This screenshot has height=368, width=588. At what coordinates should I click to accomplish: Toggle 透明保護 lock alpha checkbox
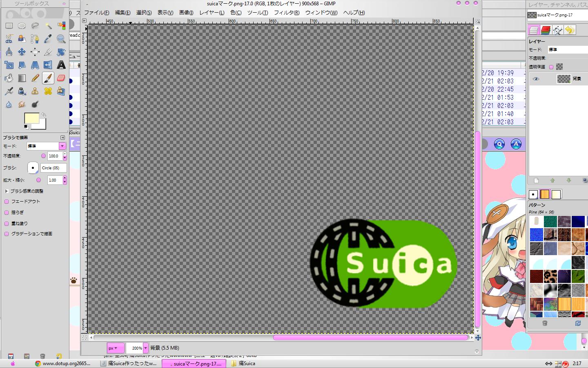point(551,67)
